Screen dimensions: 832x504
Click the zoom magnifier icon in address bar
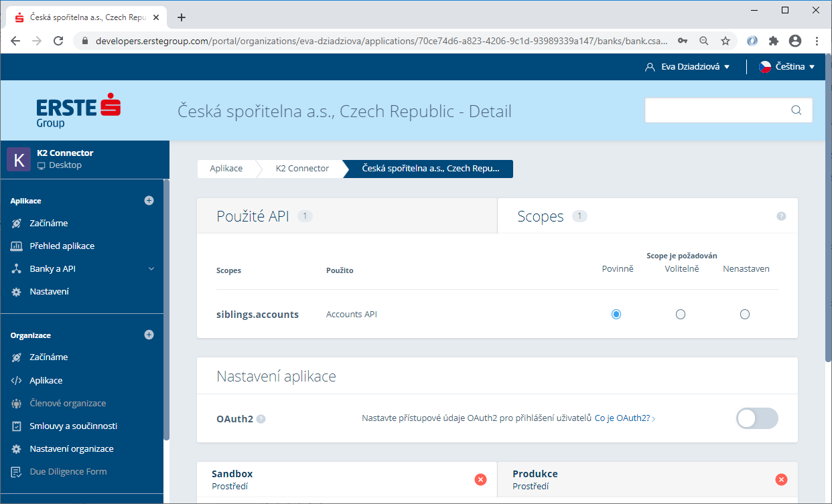tap(704, 41)
